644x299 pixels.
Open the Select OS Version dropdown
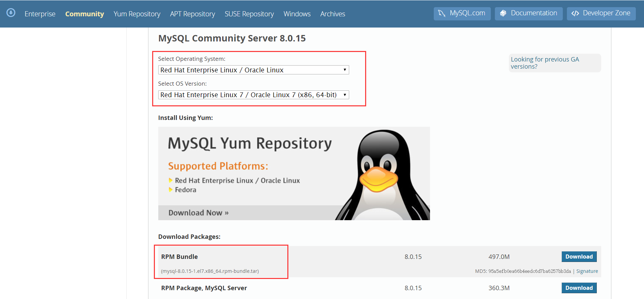click(254, 95)
